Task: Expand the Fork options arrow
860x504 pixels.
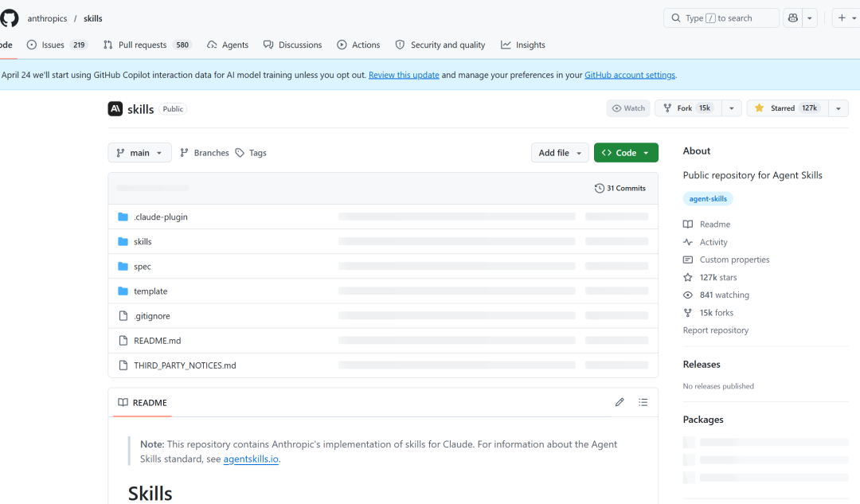Action: coord(732,108)
